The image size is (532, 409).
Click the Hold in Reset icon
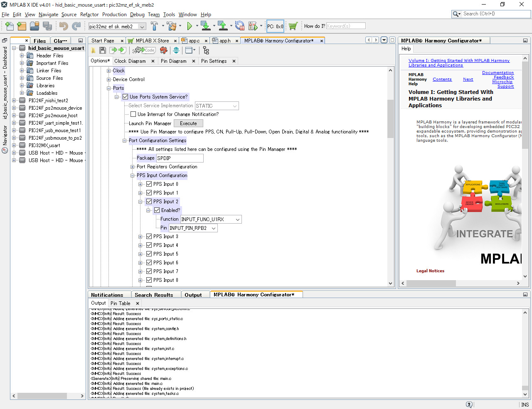click(x=240, y=26)
